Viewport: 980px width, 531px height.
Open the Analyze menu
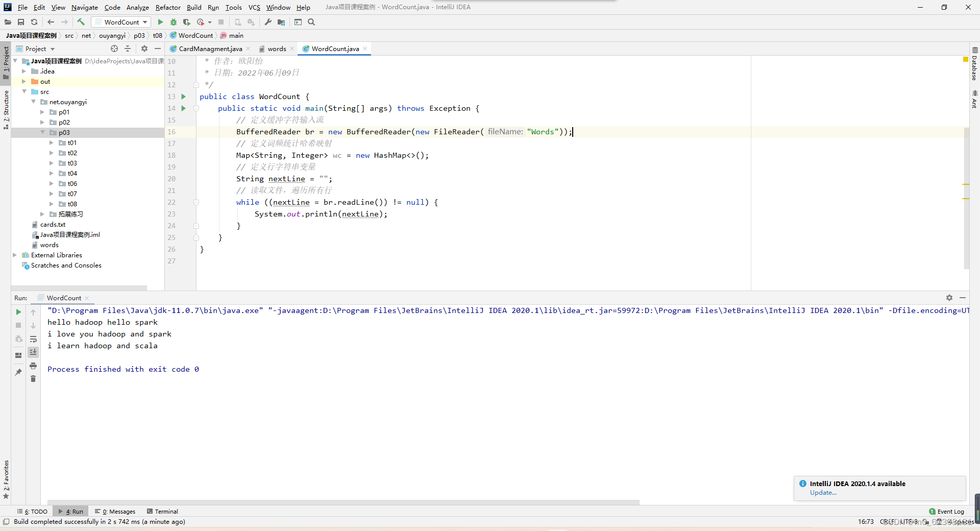pyautogui.click(x=138, y=7)
